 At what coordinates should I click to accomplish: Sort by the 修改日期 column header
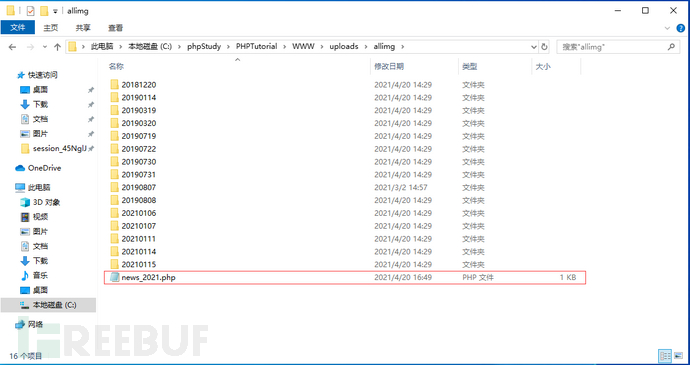389,66
